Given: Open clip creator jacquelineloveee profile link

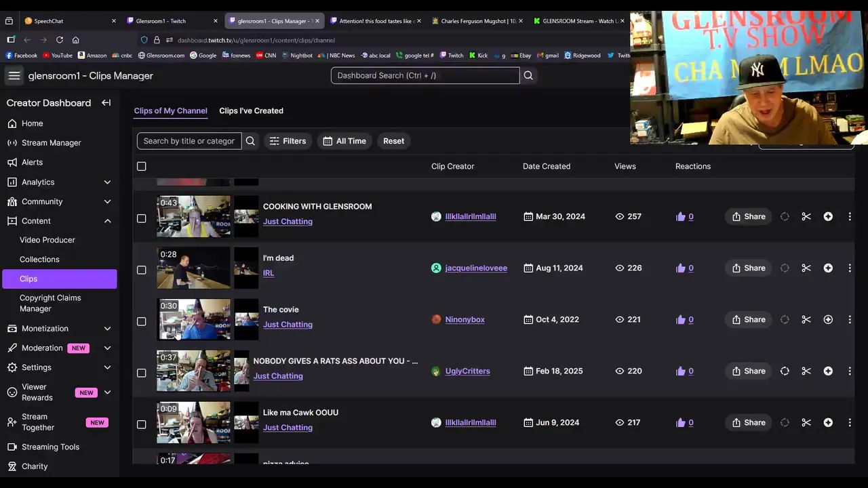Looking at the screenshot, I should click(476, 268).
